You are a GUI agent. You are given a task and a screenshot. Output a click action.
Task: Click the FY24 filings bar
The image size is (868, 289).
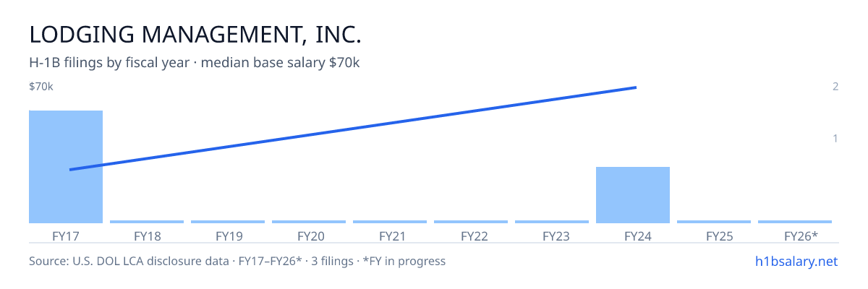(x=633, y=195)
